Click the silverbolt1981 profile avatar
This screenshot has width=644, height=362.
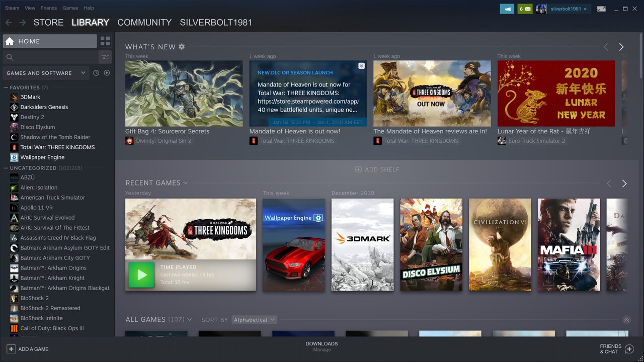click(541, 9)
